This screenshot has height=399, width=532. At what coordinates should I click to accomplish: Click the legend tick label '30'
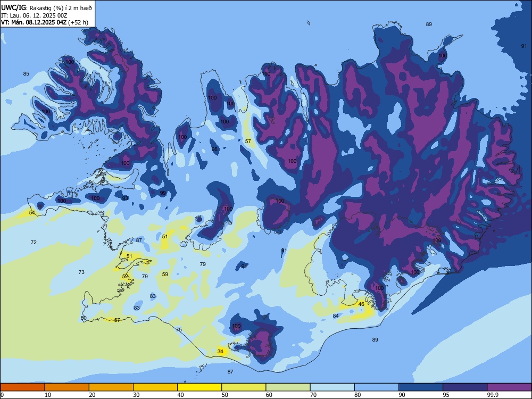tap(136, 395)
